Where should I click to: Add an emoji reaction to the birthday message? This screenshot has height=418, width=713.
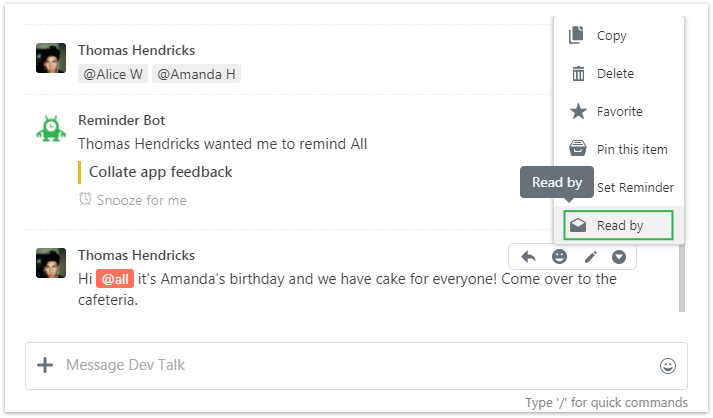[x=559, y=257]
